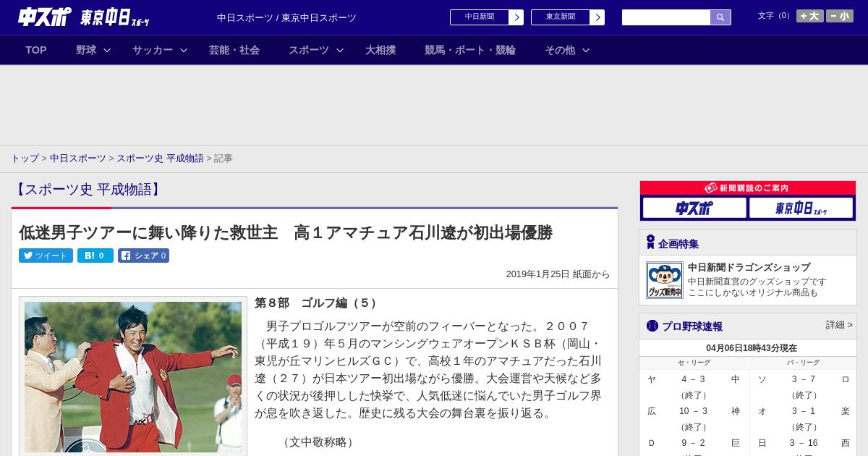Image resolution: width=868 pixels, height=456 pixels.
Task: Open the 東京新聞 link button
Action: click(561, 17)
